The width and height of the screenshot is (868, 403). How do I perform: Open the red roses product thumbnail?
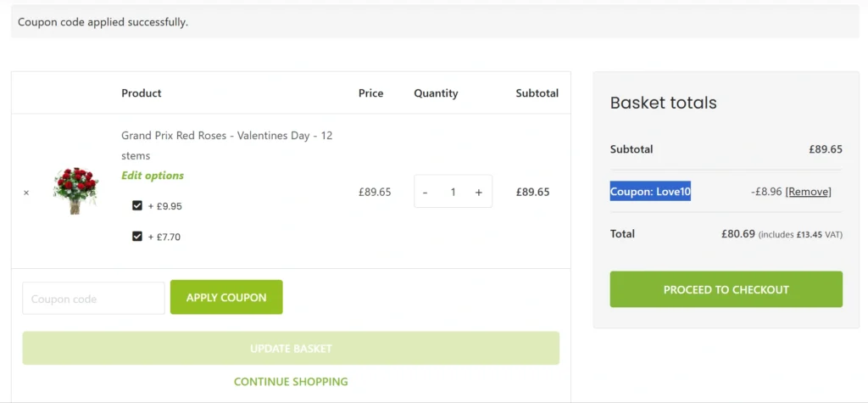pos(75,191)
